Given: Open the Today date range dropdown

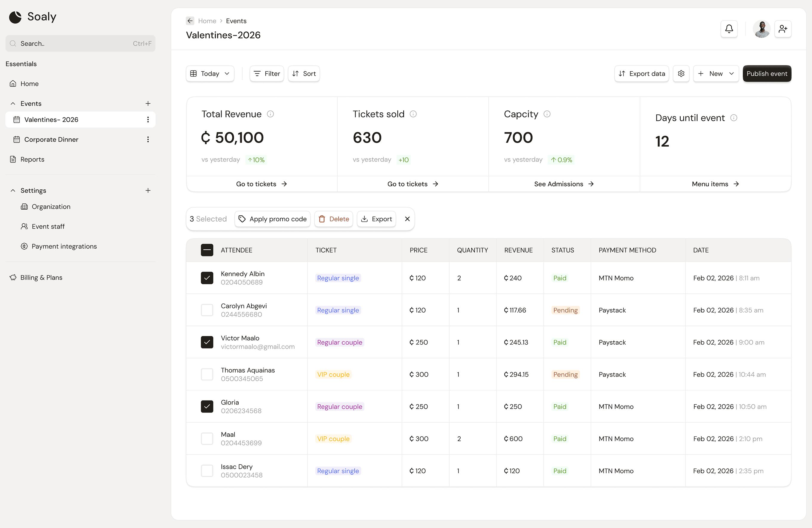Looking at the screenshot, I should (x=210, y=73).
